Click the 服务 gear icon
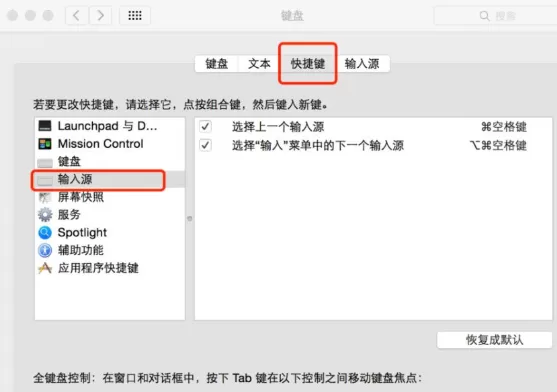The image size is (557, 392). [x=45, y=214]
